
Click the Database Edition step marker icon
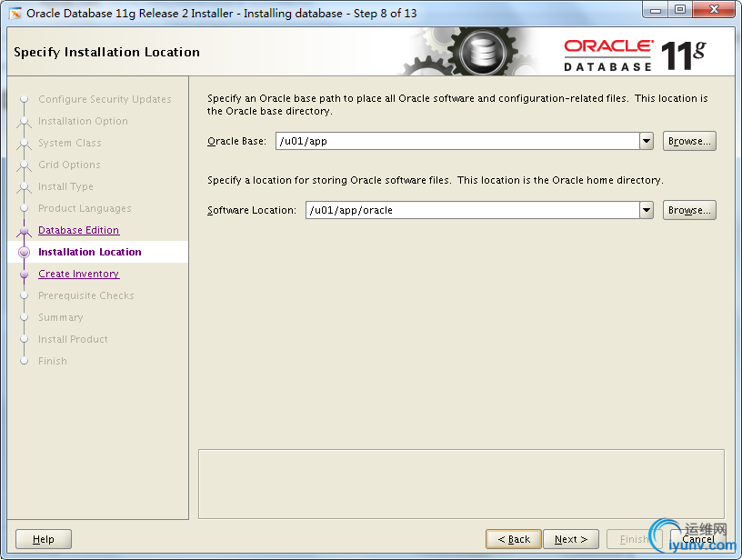[x=25, y=230]
